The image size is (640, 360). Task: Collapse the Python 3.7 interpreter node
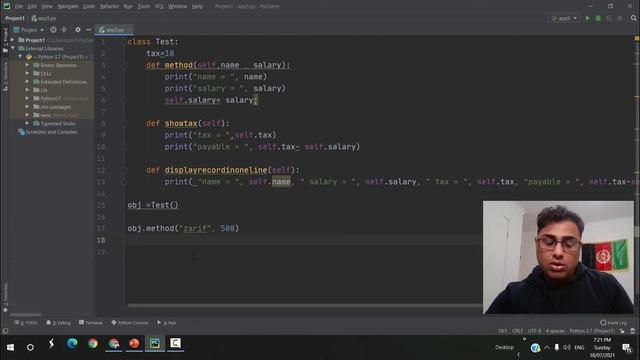pyautogui.click(x=20, y=57)
